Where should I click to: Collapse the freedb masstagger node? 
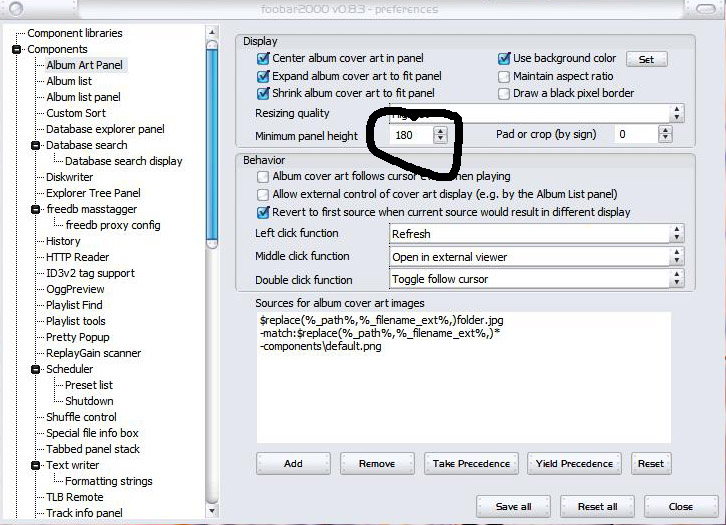[35, 209]
